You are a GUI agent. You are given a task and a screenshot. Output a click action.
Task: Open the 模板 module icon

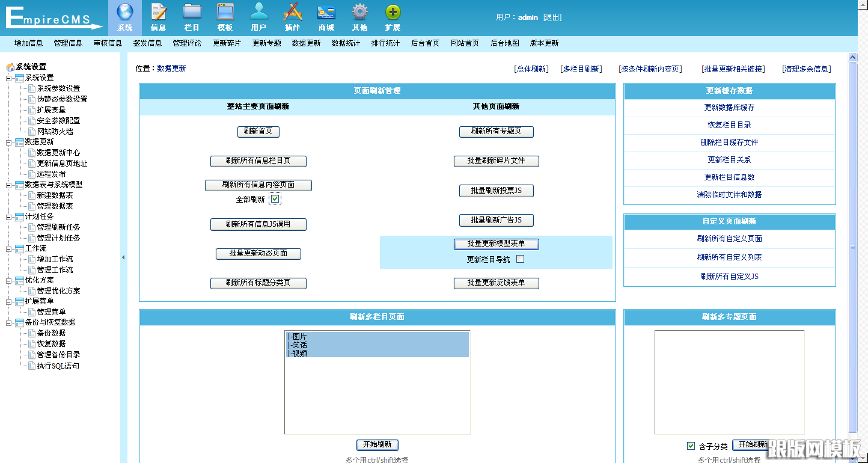click(225, 17)
